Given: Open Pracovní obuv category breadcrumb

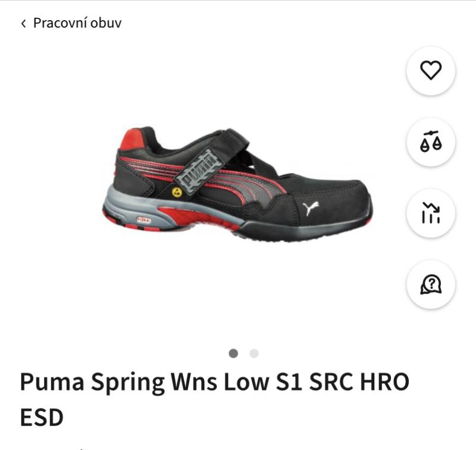Looking at the screenshot, I should tap(77, 23).
